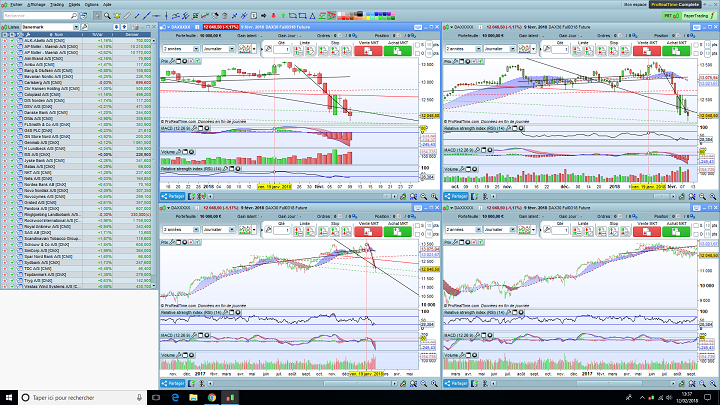Open RSI wrench settings in top-right chart
The width and height of the screenshot is (720, 405).
click(x=508, y=129)
